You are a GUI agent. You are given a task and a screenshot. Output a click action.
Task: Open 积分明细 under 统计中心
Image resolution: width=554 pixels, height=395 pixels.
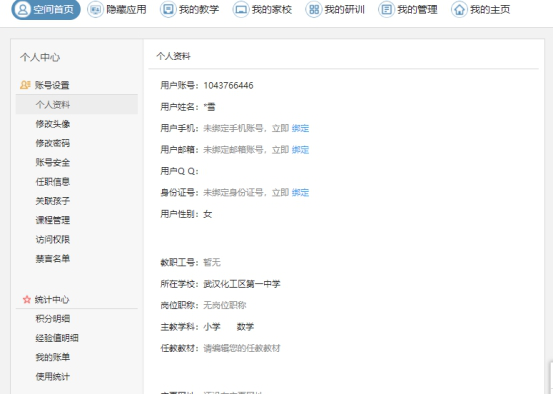(53, 319)
